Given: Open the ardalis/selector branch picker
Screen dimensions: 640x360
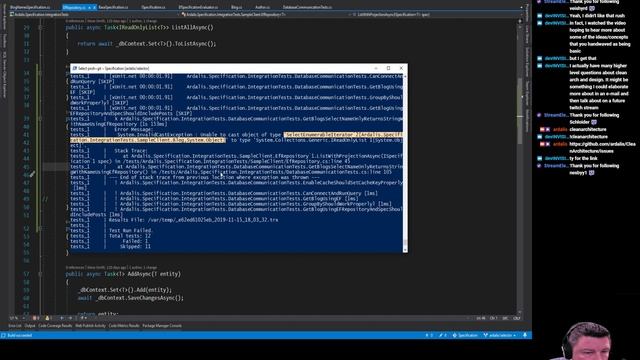Looking at the screenshot, I should click(500, 336).
